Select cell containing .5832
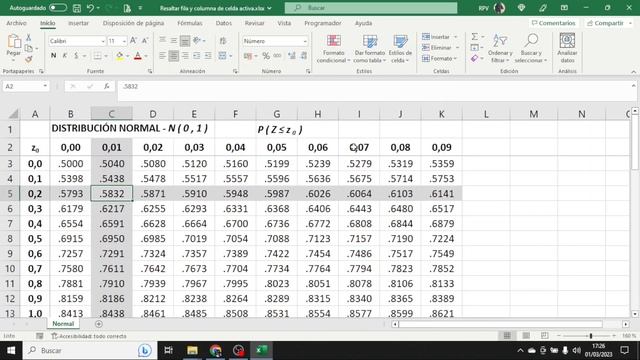This screenshot has height=360, width=640. (x=111, y=193)
